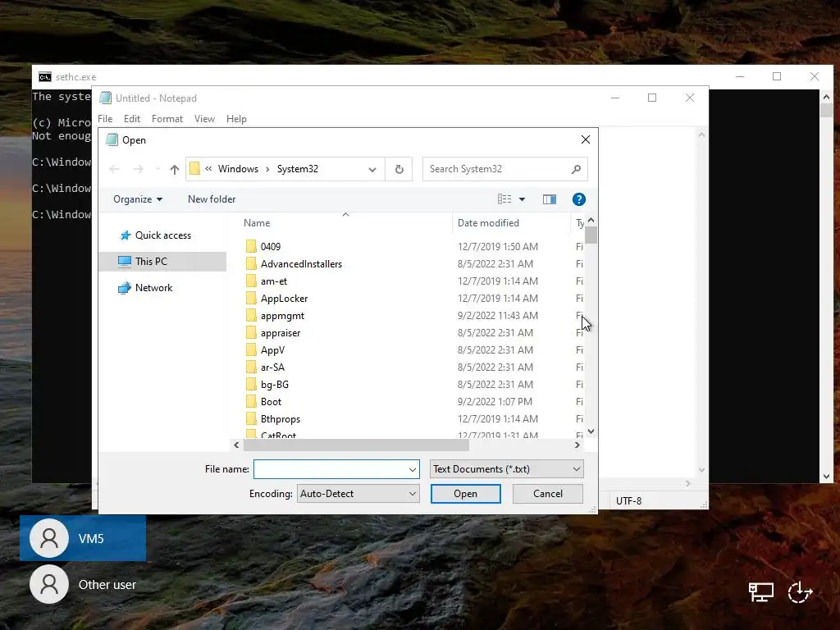Open Notepad Format menu
This screenshot has height=630, width=840.
tap(167, 119)
